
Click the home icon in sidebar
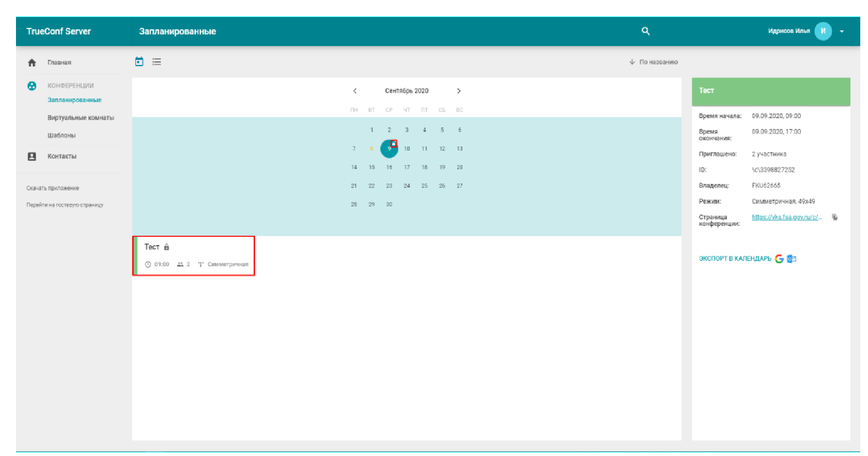tap(32, 62)
